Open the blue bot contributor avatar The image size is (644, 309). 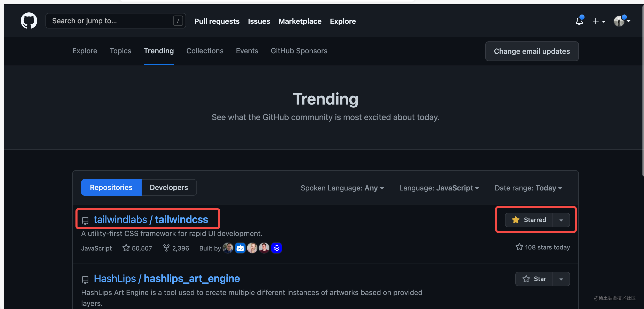click(x=240, y=248)
